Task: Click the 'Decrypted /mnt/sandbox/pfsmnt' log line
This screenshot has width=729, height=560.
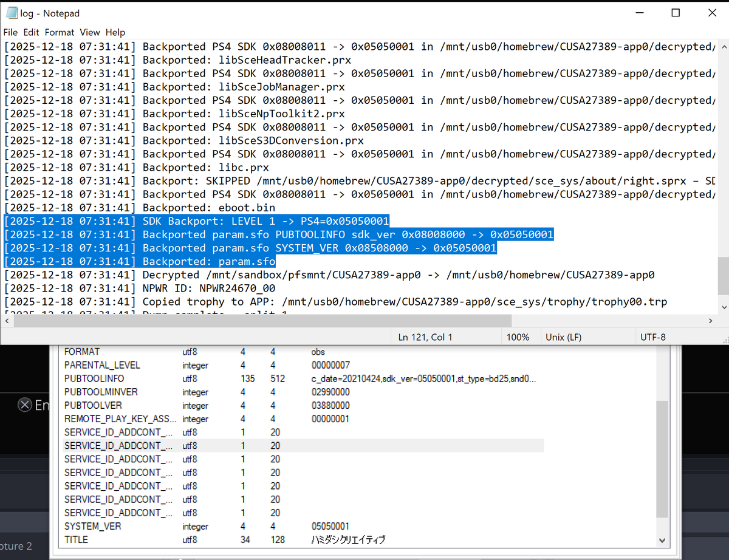Action: click(329, 275)
